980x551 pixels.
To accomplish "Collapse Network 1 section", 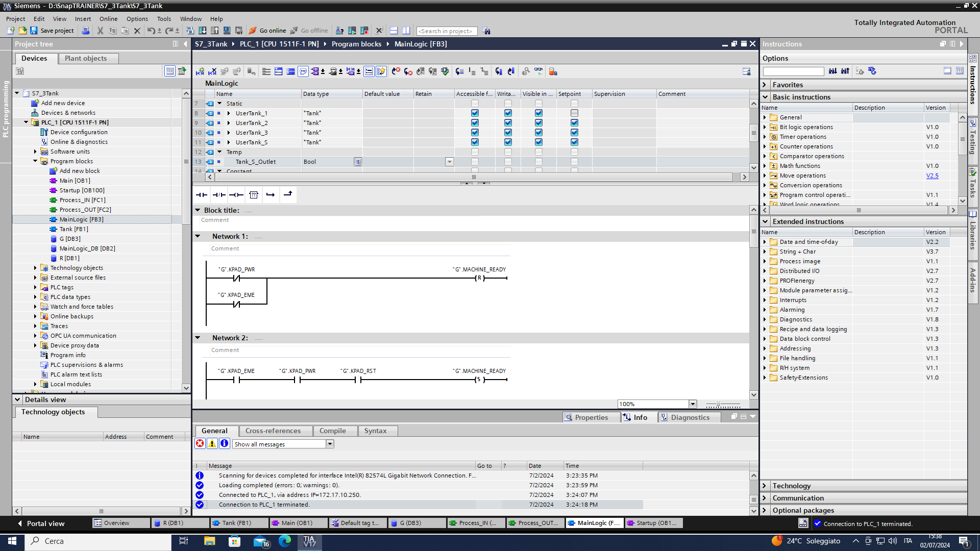I will [x=198, y=236].
